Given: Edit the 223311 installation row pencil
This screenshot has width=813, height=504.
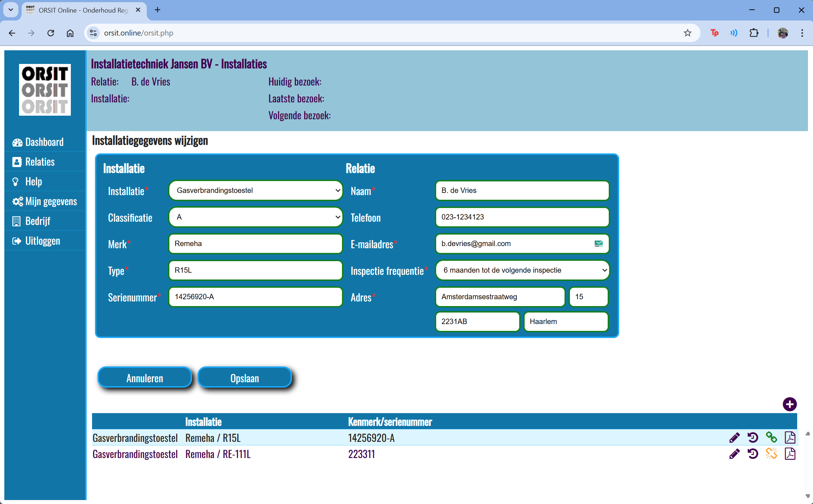Looking at the screenshot, I should coord(734,454).
